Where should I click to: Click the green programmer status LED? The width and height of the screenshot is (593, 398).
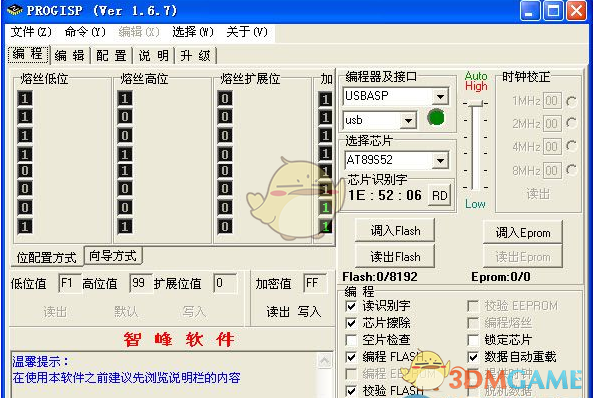435,118
